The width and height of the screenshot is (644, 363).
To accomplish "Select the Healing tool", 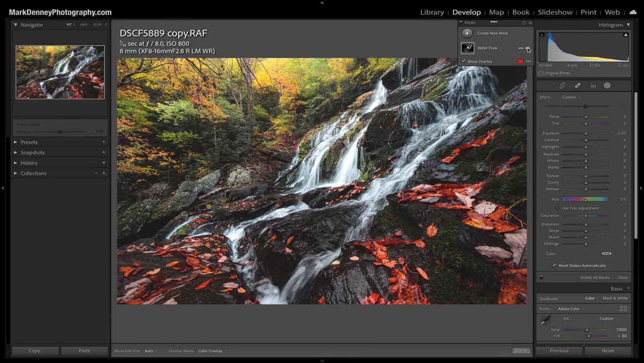I will tap(577, 85).
